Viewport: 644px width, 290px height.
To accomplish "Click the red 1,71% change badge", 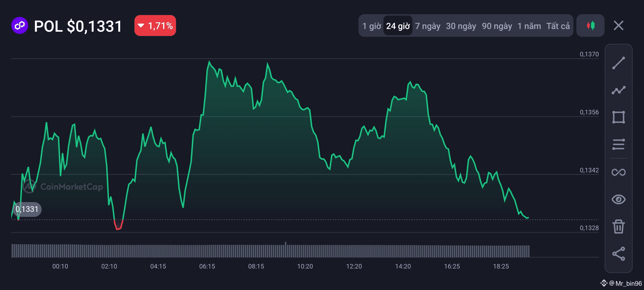I will pos(155,26).
